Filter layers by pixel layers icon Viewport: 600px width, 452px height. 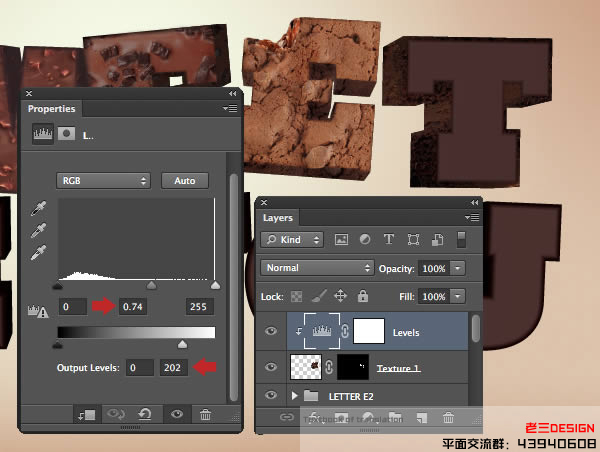coord(341,240)
